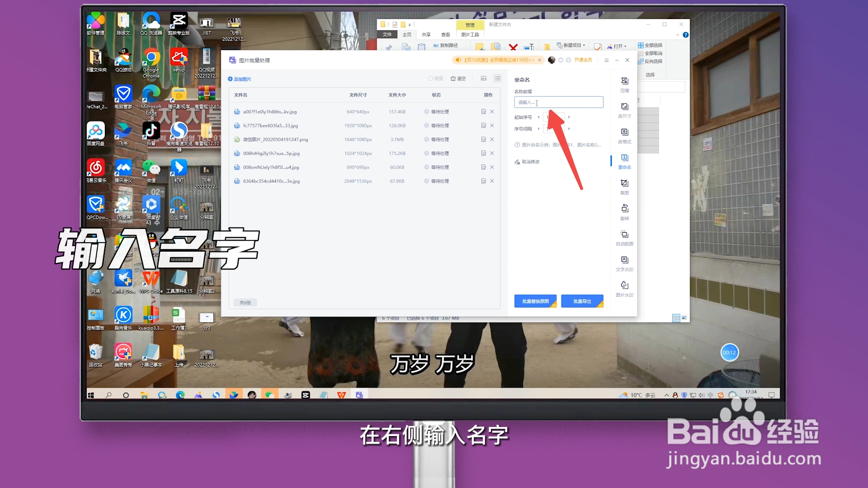Click 取消修改 to cancel changes
The image size is (868, 488).
[527, 162]
